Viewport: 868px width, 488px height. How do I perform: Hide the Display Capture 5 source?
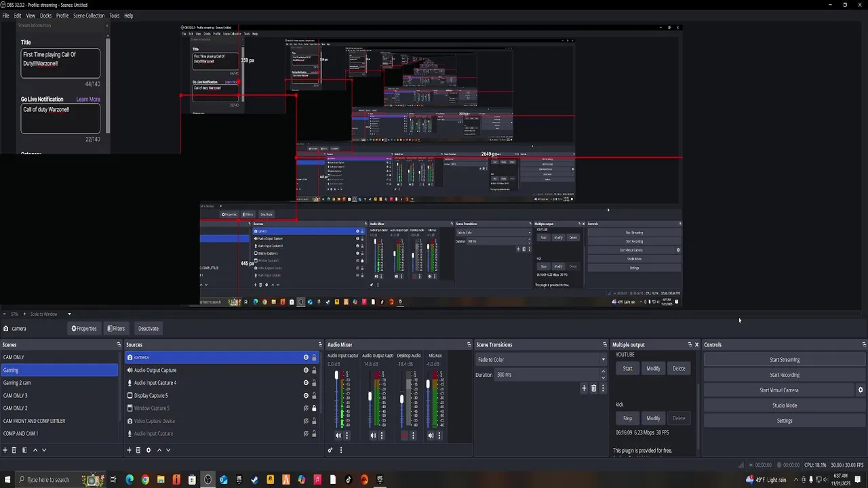tap(306, 396)
